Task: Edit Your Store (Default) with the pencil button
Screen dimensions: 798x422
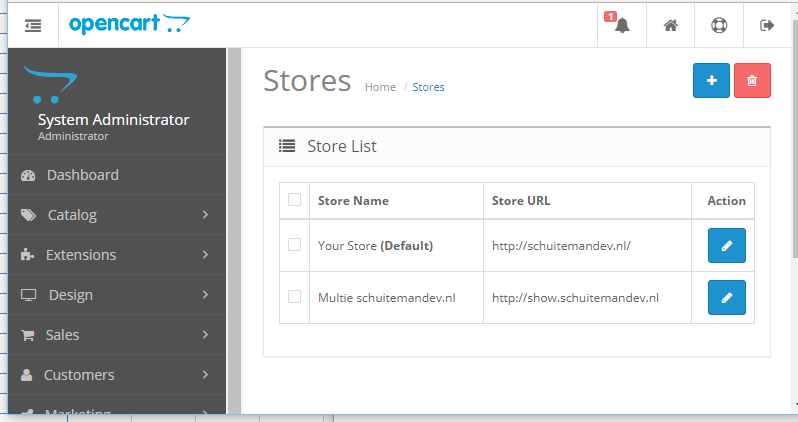Action: point(727,245)
